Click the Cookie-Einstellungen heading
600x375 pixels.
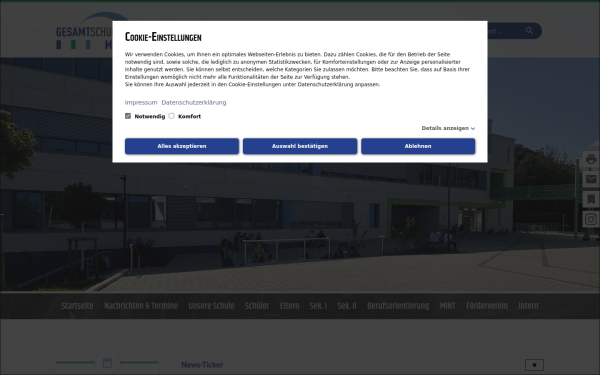pyautogui.click(x=163, y=37)
